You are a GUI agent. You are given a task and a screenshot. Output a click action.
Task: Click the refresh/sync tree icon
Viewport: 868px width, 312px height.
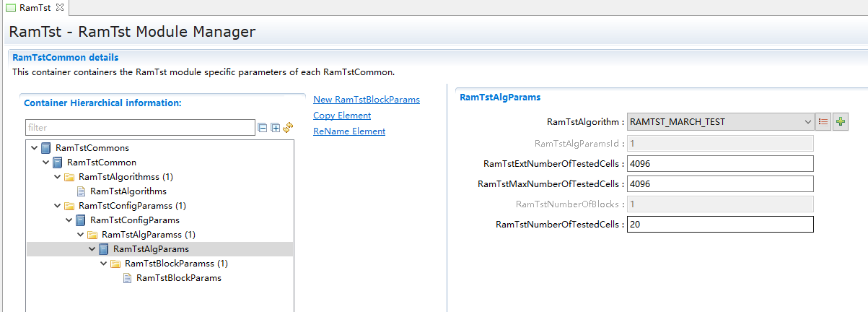[x=288, y=128]
